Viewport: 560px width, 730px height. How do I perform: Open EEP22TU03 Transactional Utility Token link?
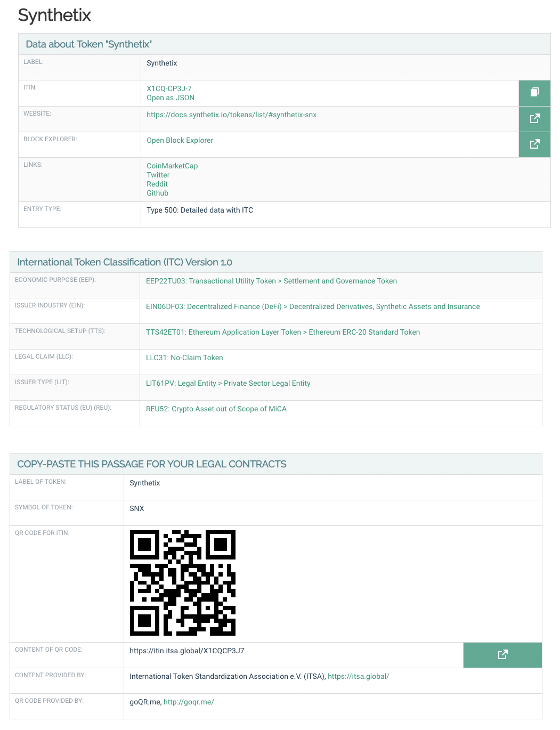coord(271,281)
